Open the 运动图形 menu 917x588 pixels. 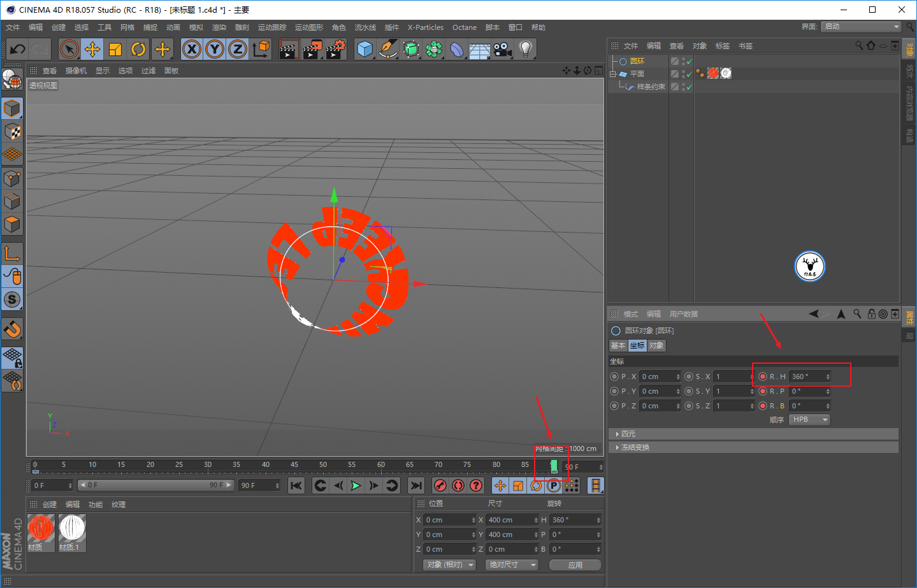pos(309,27)
